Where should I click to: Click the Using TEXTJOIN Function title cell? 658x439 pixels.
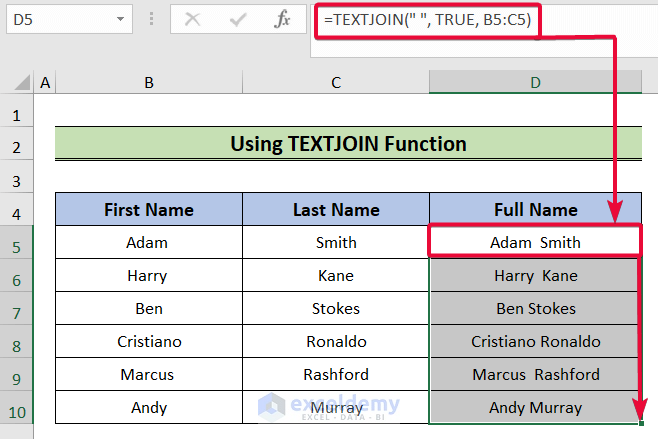[x=348, y=144]
